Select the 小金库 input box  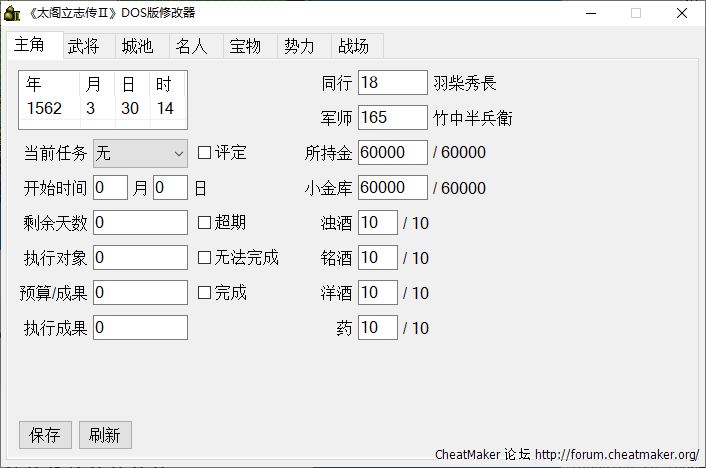pos(392,188)
